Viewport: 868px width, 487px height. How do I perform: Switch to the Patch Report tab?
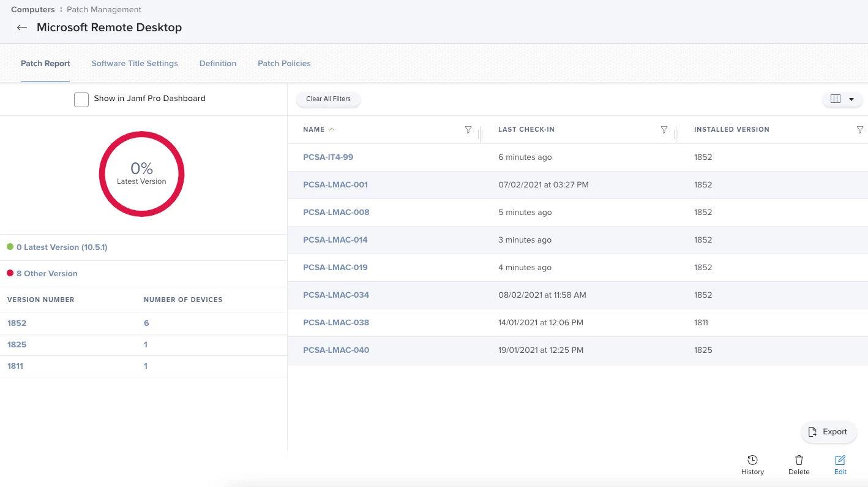[x=45, y=63]
